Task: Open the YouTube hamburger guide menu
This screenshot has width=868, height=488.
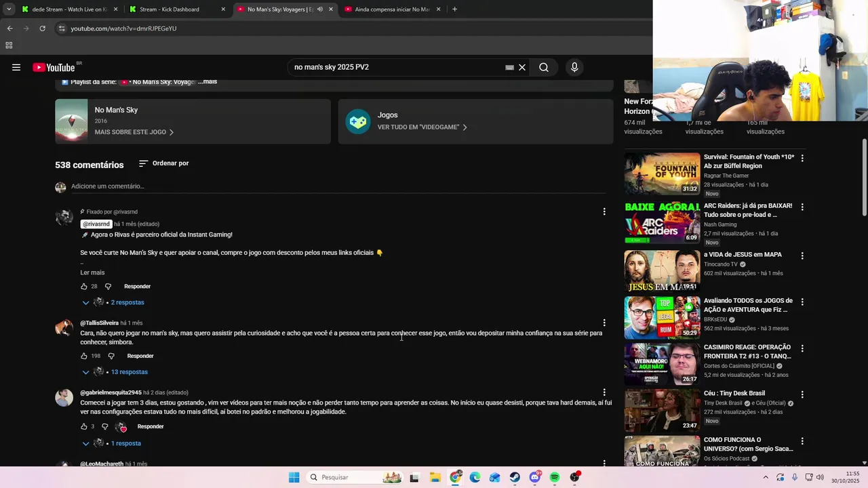Action: 16,67
